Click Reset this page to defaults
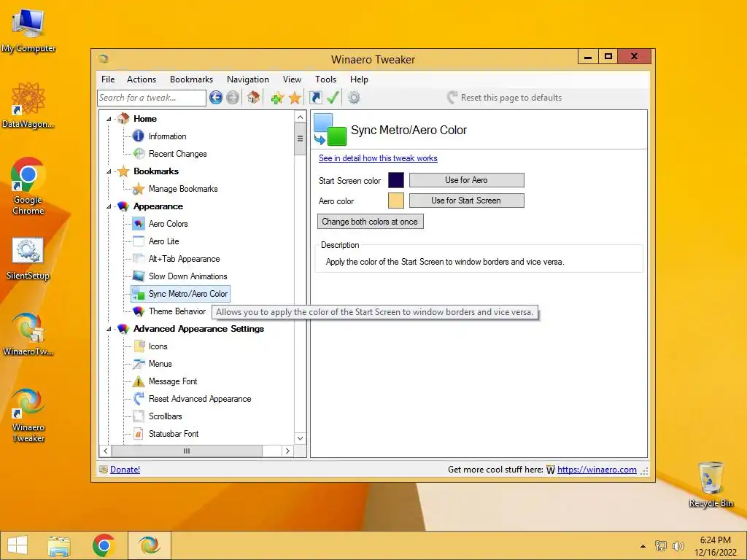This screenshot has height=560, width=747. tap(505, 98)
